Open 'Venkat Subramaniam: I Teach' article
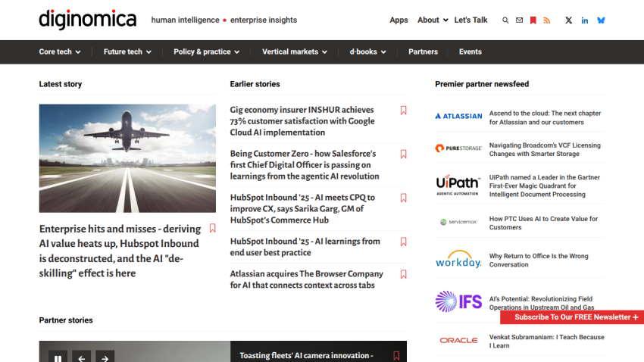This screenshot has height=362, width=644. (x=547, y=341)
